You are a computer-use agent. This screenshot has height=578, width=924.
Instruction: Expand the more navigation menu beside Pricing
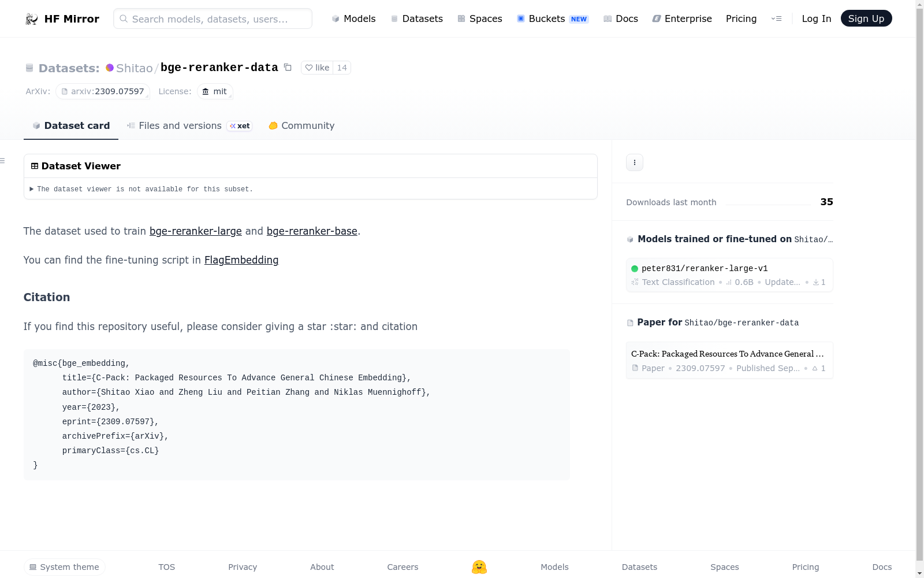click(x=777, y=18)
